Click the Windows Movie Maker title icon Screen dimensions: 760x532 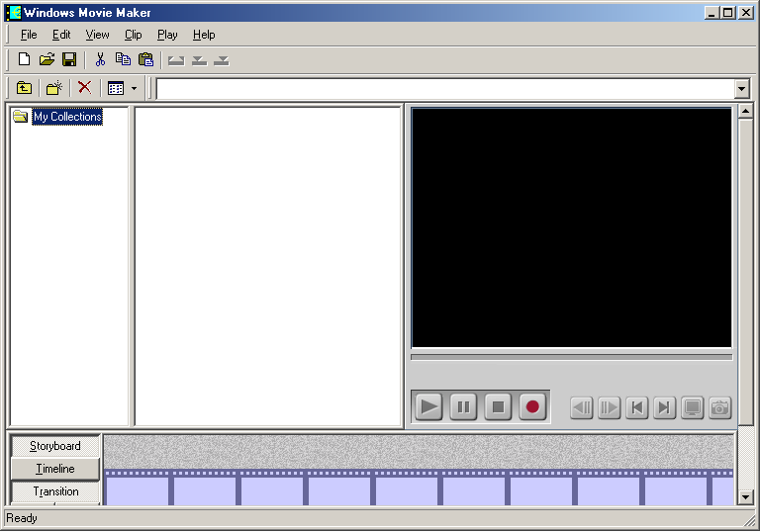[14, 13]
